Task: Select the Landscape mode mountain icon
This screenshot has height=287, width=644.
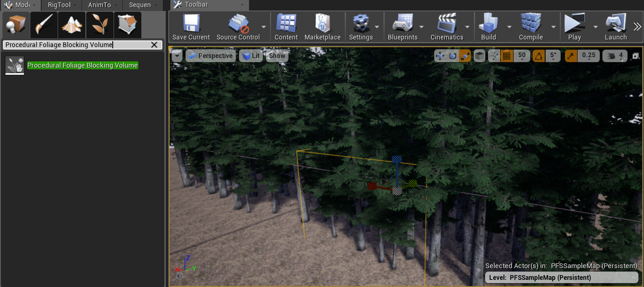Action: [72, 25]
